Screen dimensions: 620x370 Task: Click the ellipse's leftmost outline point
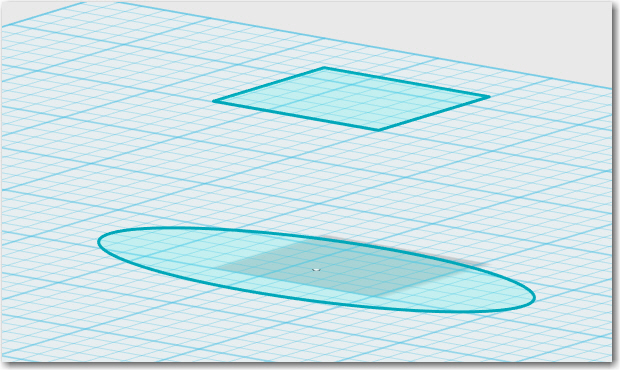(x=98, y=242)
